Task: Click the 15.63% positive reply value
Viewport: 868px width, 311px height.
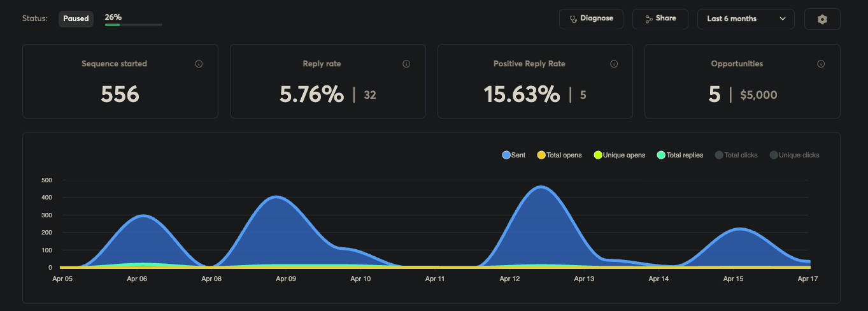Action: (522, 94)
